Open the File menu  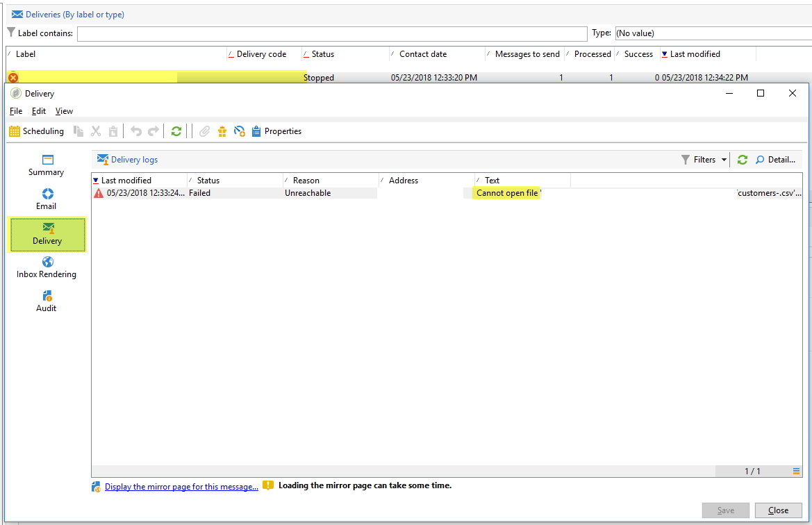pyautogui.click(x=16, y=111)
